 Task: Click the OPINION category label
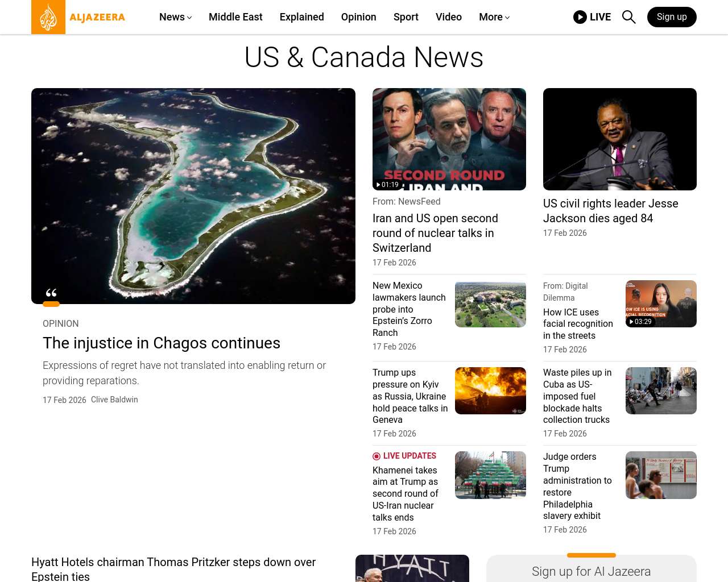coord(61,324)
